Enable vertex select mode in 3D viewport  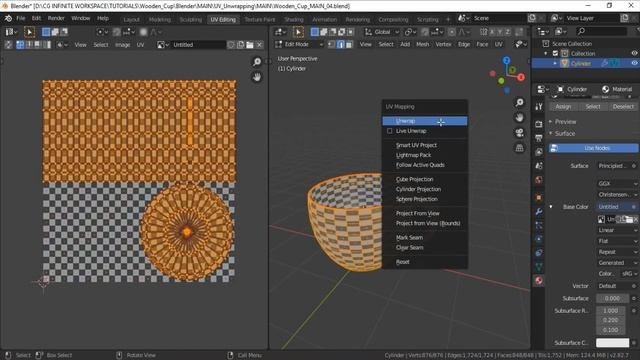331,44
